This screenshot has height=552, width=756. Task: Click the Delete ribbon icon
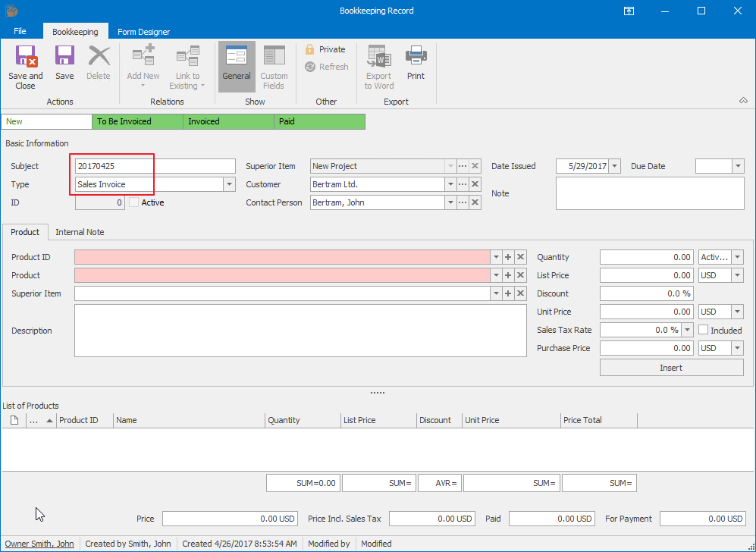(99, 63)
